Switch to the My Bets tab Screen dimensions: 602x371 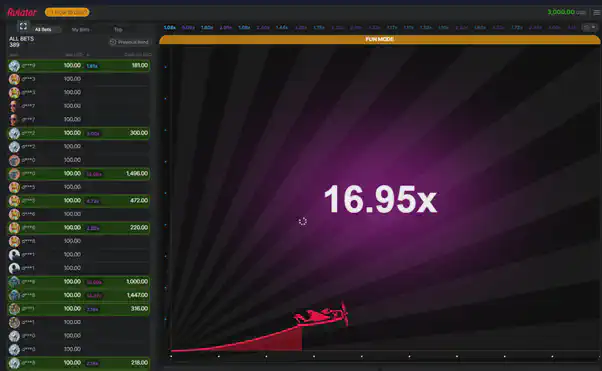pyautogui.click(x=81, y=30)
